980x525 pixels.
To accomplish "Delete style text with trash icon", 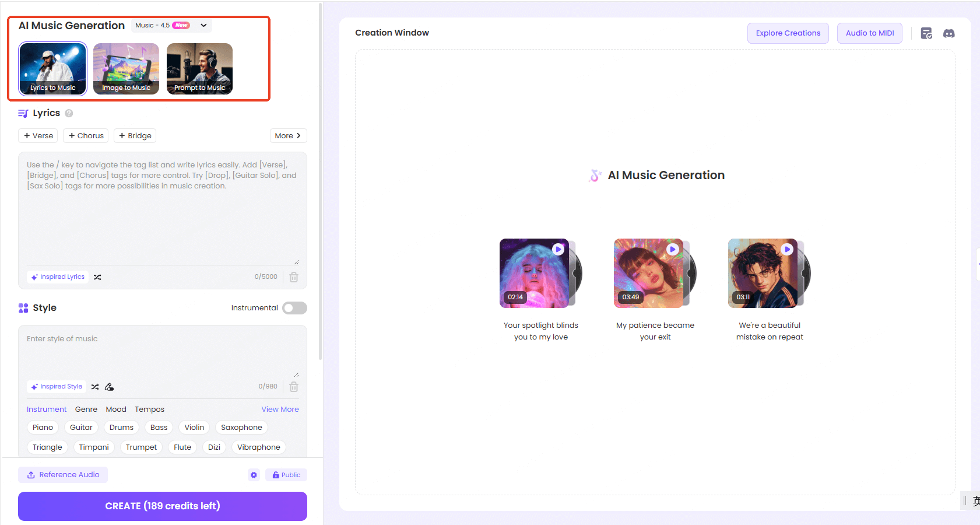I will (294, 387).
